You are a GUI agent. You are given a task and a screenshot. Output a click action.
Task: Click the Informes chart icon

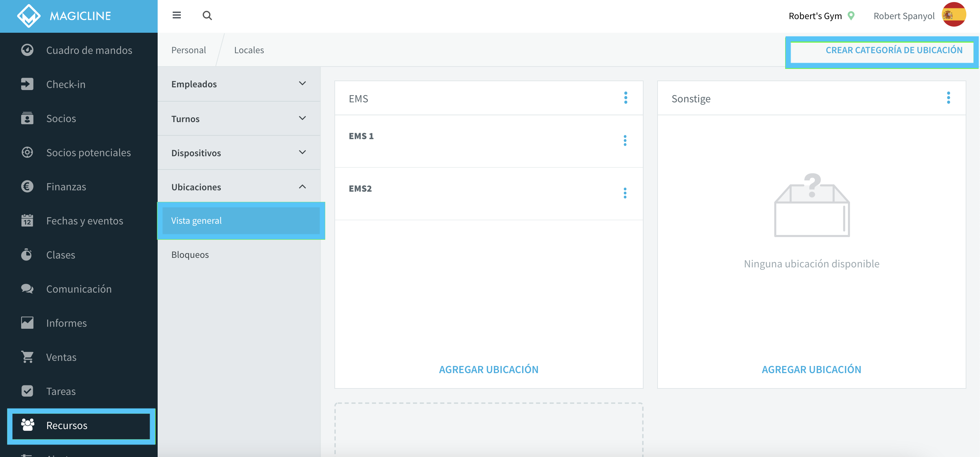[x=27, y=323]
